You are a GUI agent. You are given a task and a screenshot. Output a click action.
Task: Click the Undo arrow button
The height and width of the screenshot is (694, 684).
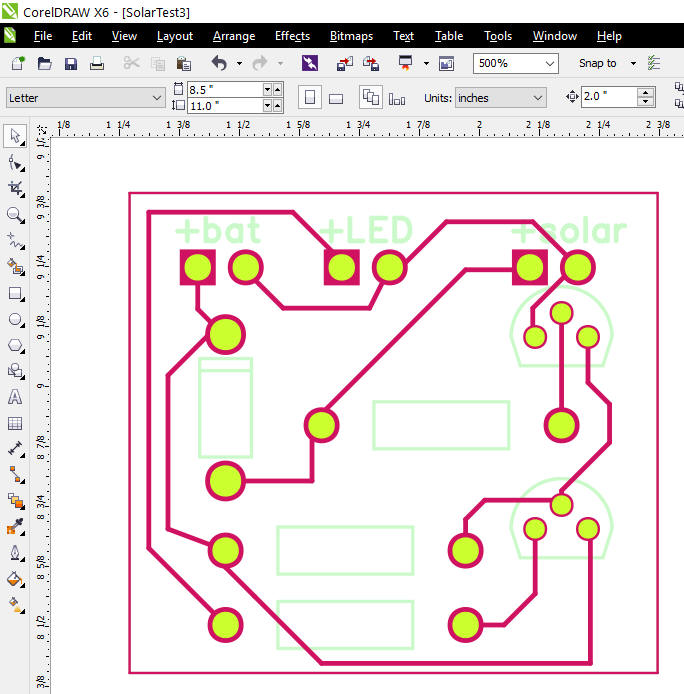219,63
